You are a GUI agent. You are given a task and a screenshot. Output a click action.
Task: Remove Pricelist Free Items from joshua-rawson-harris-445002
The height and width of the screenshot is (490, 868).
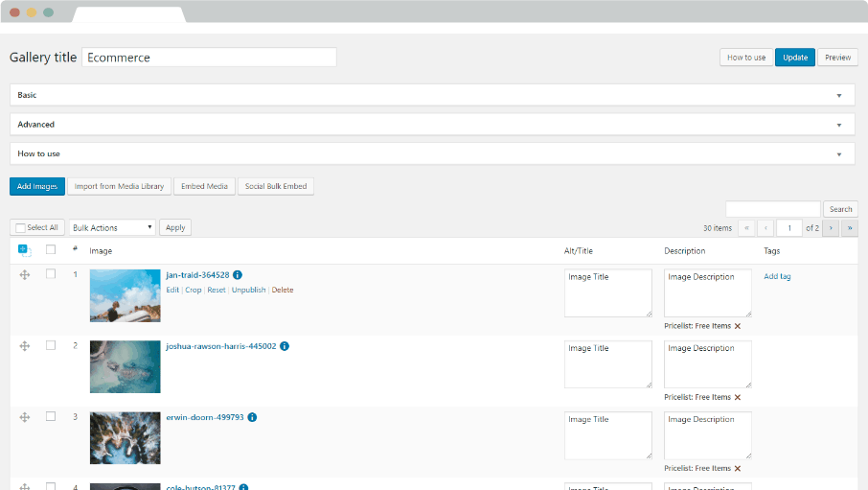tap(738, 397)
